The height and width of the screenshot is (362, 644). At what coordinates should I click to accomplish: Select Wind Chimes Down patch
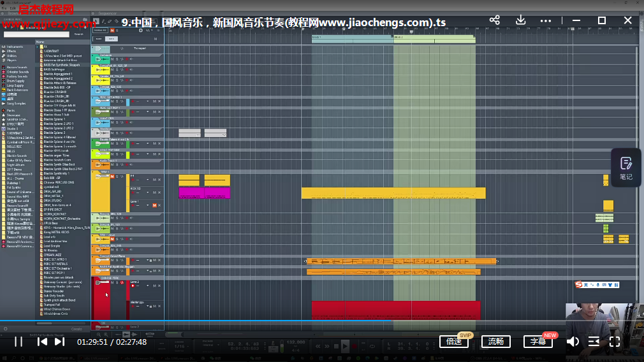pos(57,309)
